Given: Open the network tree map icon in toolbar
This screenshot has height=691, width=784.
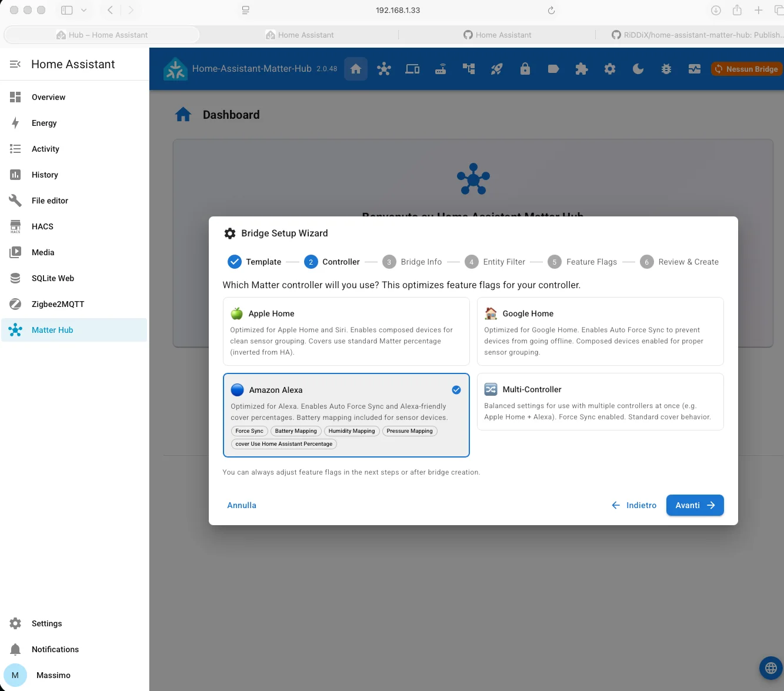Looking at the screenshot, I should click(x=469, y=69).
